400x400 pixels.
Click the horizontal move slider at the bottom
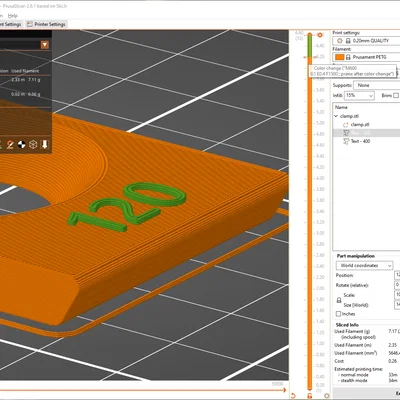(143, 390)
